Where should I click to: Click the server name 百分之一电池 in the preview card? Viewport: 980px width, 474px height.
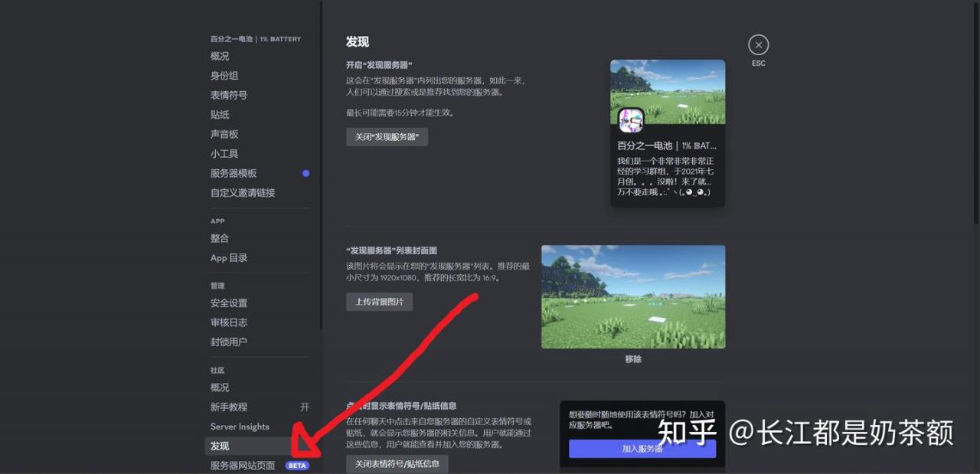point(667,145)
